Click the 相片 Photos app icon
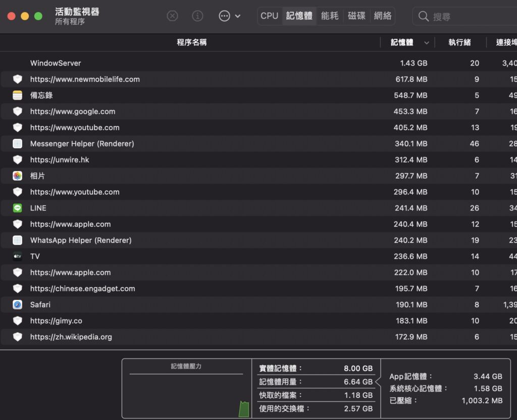517x420 pixels. [18, 176]
